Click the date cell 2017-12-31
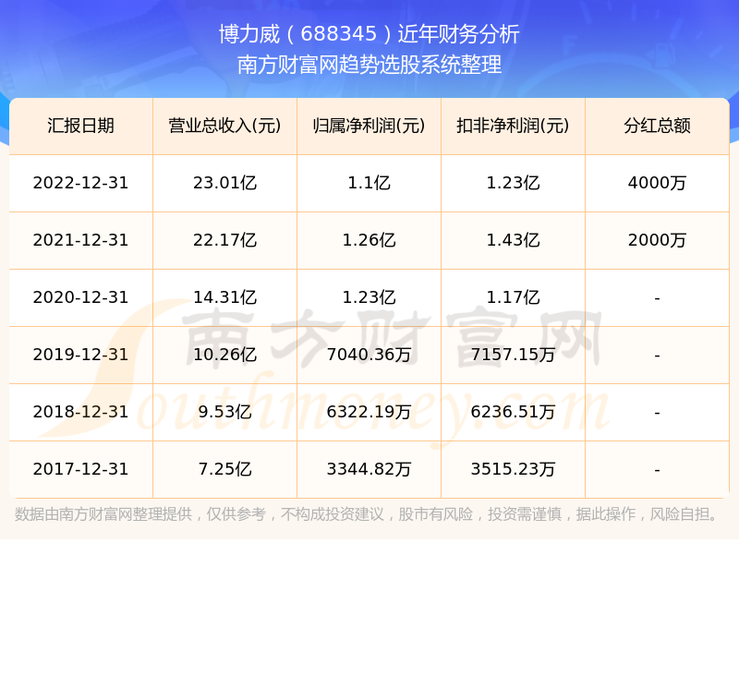This screenshot has width=739, height=700. (x=80, y=469)
